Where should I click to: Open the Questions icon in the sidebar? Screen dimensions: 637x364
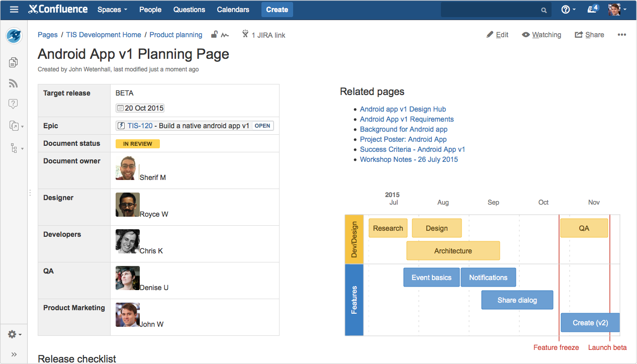[x=14, y=104]
